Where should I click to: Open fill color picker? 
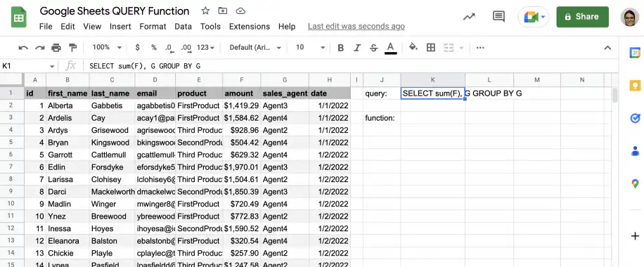[413, 47]
